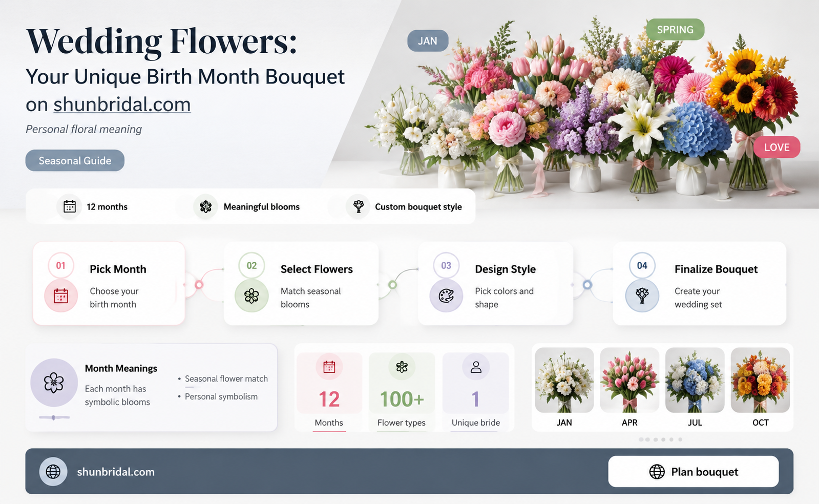Screen dimensions: 819x504
Task: Click the pink connector dot after Pick Month
Action: click(x=199, y=284)
